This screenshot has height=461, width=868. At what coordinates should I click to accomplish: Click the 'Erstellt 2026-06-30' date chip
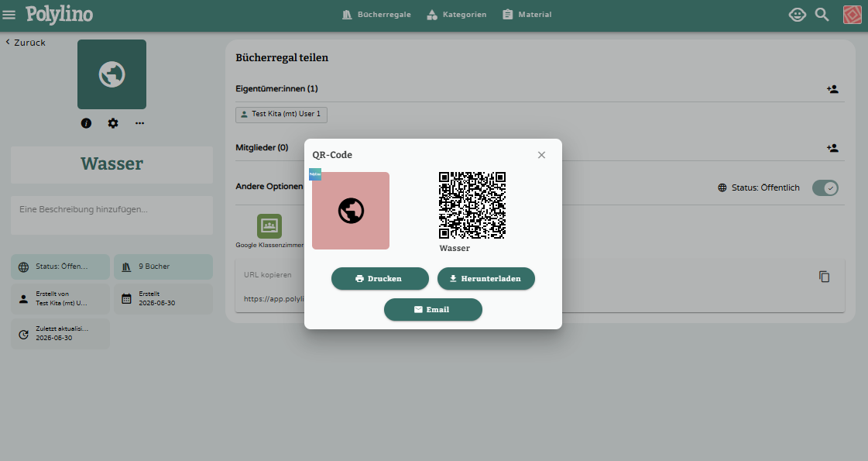(163, 298)
